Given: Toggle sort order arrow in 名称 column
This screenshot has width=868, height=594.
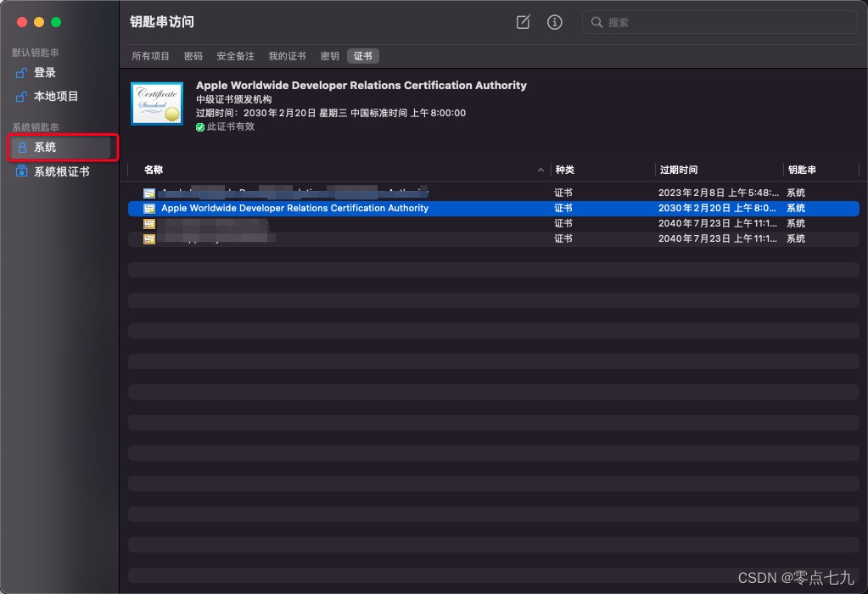Looking at the screenshot, I should pos(540,170).
